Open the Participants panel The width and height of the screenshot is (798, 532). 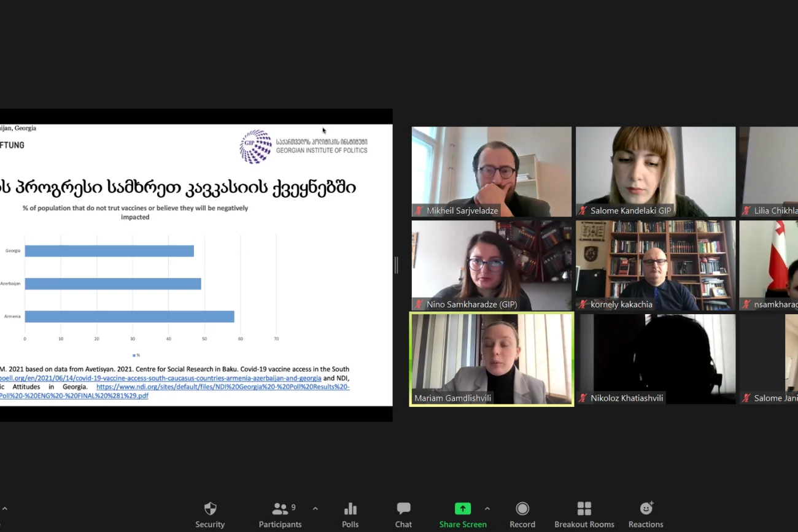point(280,515)
